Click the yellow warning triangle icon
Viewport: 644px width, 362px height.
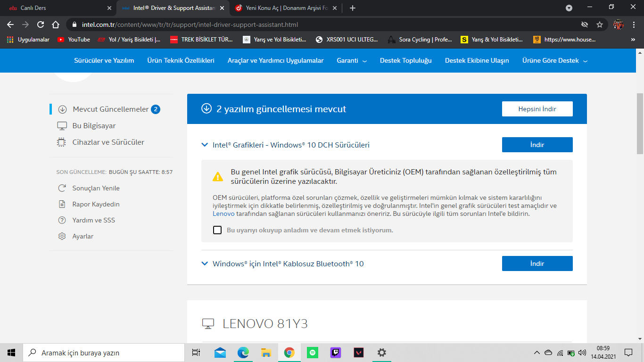tap(218, 177)
